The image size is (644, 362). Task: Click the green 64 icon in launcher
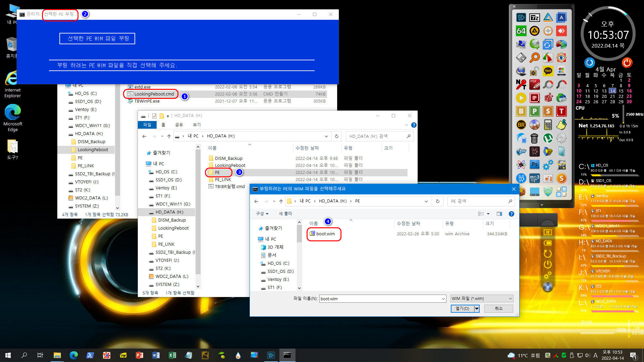click(521, 31)
